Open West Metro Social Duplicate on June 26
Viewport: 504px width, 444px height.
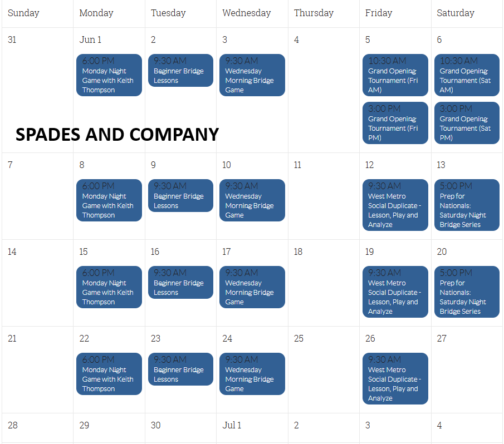(x=395, y=378)
